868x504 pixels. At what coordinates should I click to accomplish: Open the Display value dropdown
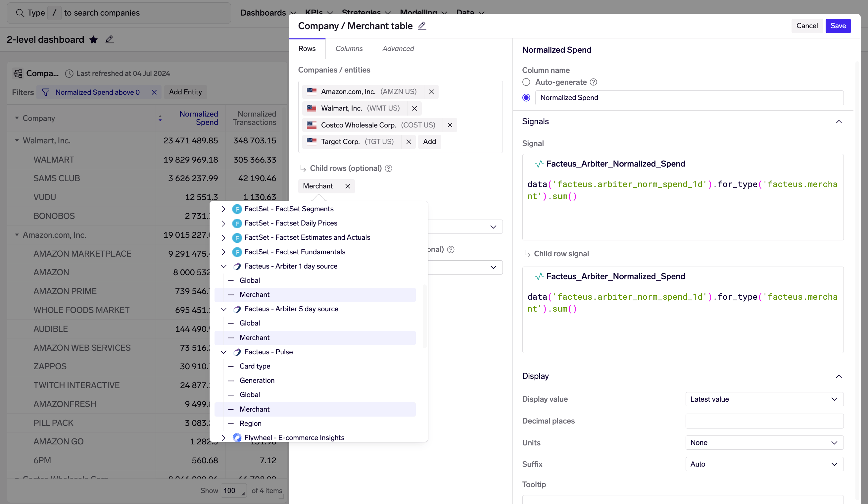click(764, 399)
